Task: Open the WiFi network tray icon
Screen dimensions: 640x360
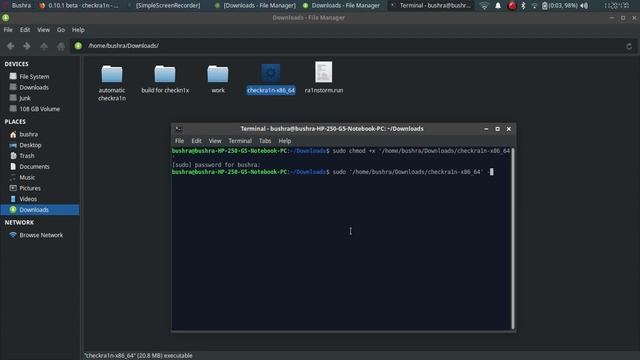Action: coord(484,6)
